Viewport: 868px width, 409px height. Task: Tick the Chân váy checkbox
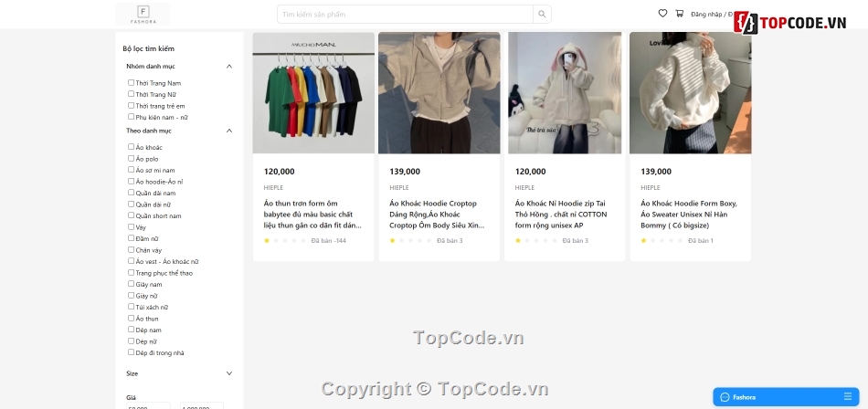tap(132, 249)
